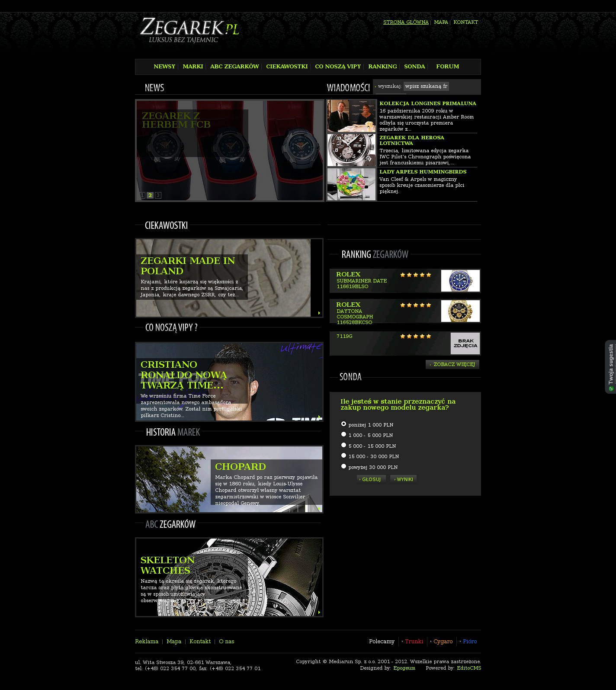
Task: Select poll option 1 000 - 5 000 PLN
Action: [343, 434]
